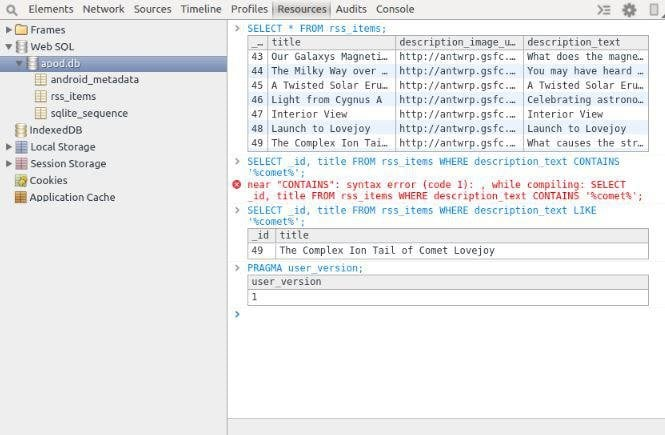Screen dimensions: 665x435
Task: Switch to the Network tab
Action: tap(104, 9)
